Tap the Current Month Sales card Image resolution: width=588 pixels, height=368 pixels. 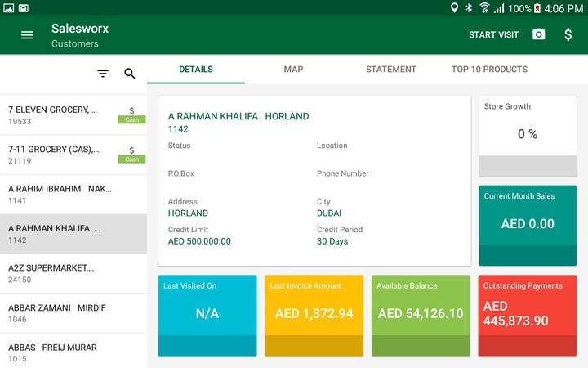click(528, 225)
